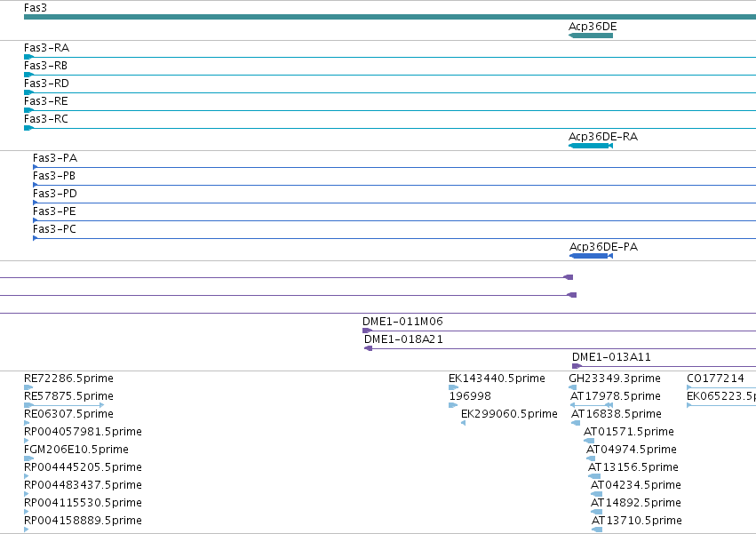Select EST AT17978.5prime
Viewport: 756px width, 534px height.
click(x=616, y=396)
